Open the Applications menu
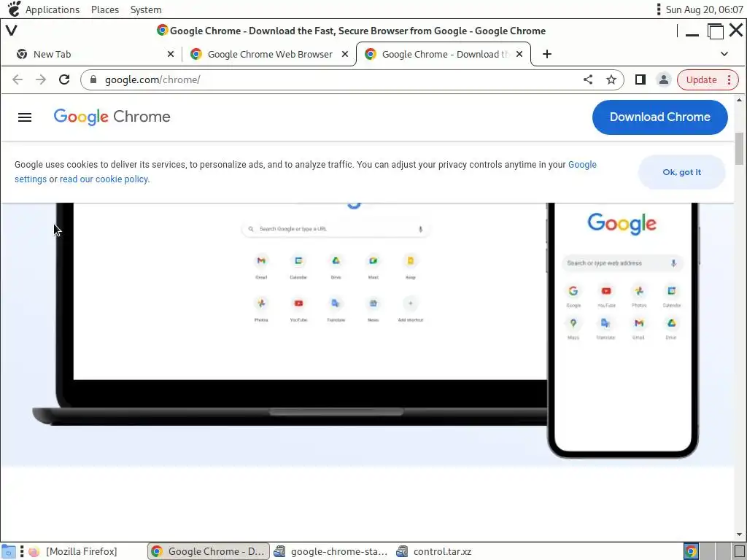Screen dimensions: 747x560 pos(52,9)
